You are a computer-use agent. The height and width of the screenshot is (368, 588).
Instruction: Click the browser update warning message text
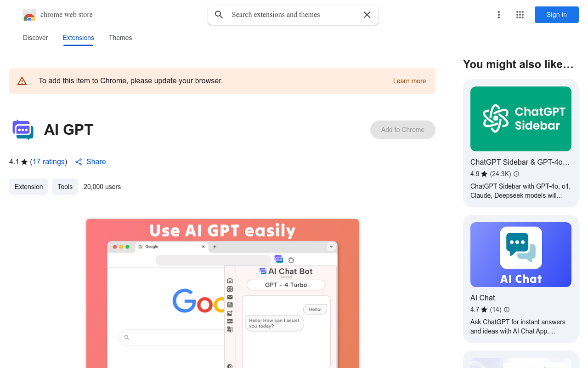pyautogui.click(x=130, y=81)
